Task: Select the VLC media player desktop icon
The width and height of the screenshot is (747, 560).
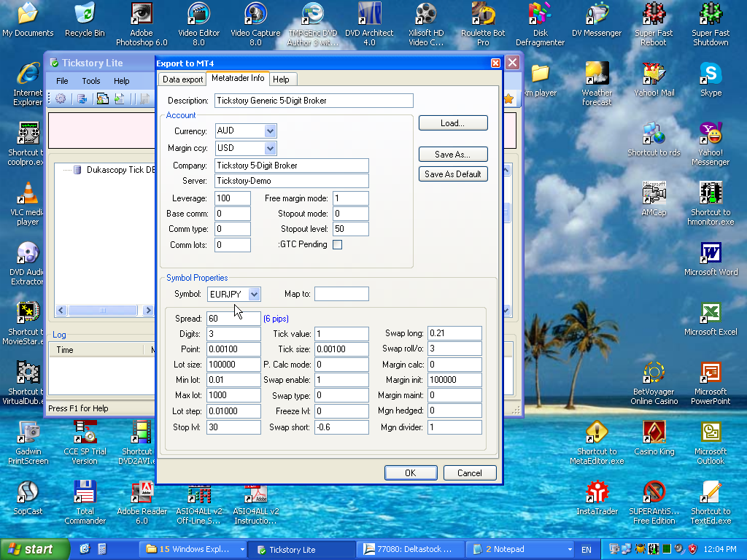Action: click(x=28, y=204)
